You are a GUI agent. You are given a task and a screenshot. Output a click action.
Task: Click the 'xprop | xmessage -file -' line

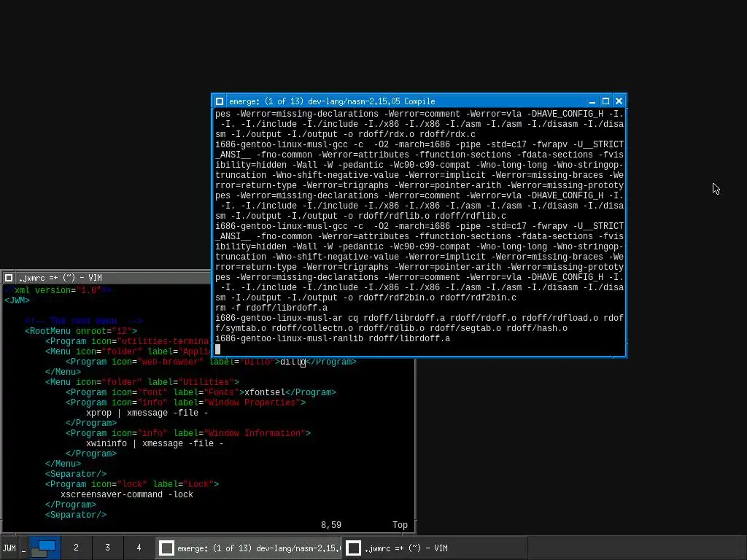[x=147, y=413]
